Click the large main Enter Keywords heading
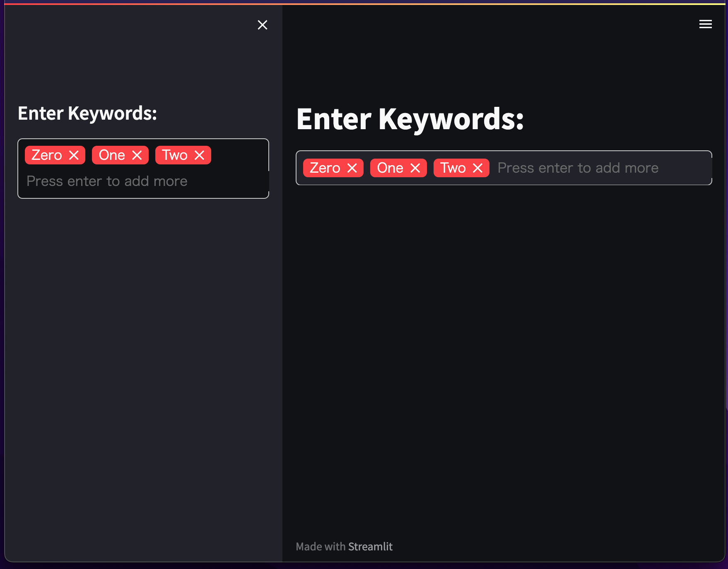The height and width of the screenshot is (569, 728). click(410, 119)
